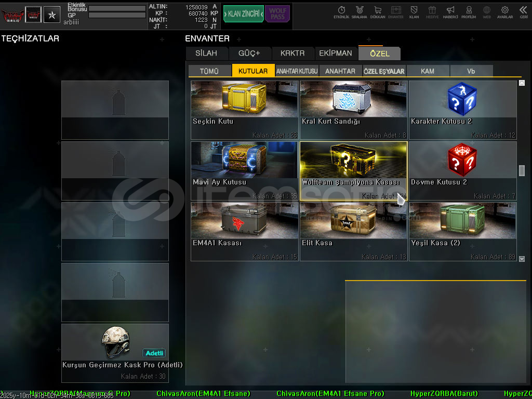The image size is (532, 399).
Task: Click the Kurşun Geçirmez Kask Pro equipment slot
Action: (x=115, y=353)
